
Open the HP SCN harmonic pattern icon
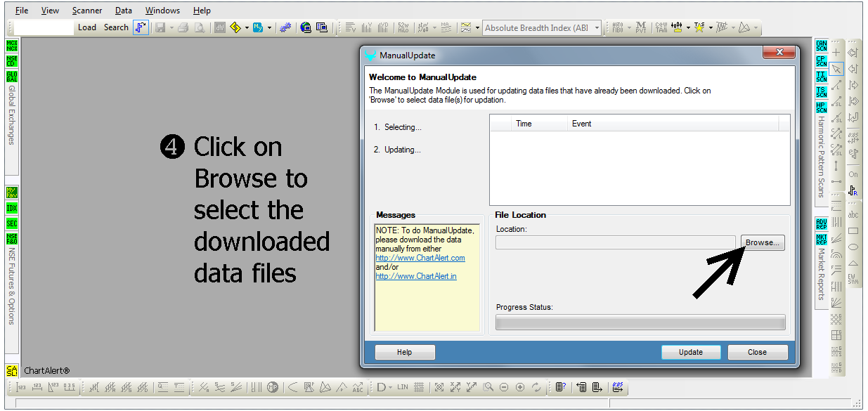[x=821, y=108]
